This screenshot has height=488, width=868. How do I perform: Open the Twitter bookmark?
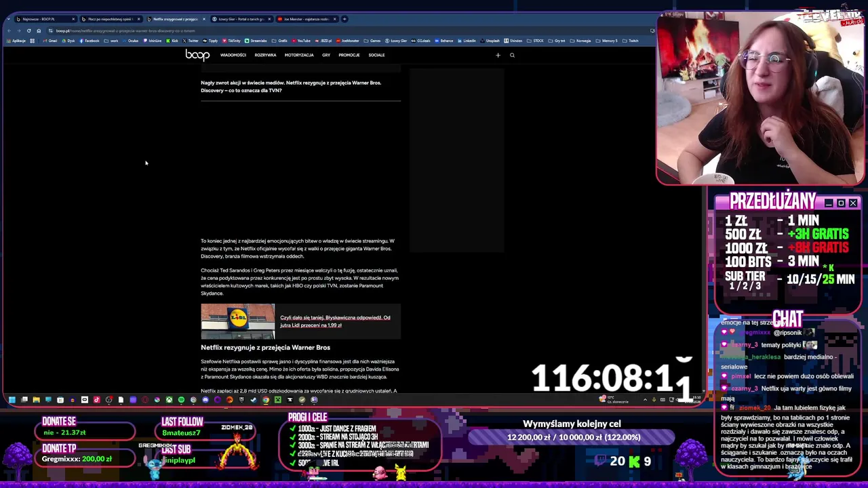click(x=190, y=41)
